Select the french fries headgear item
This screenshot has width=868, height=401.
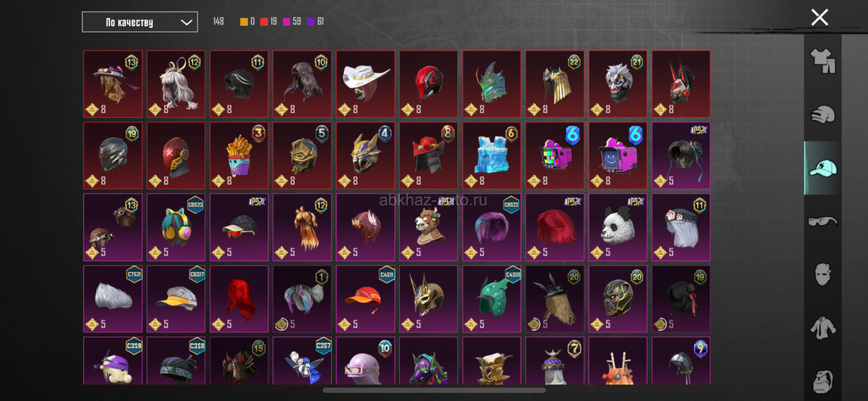tap(239, 156)
